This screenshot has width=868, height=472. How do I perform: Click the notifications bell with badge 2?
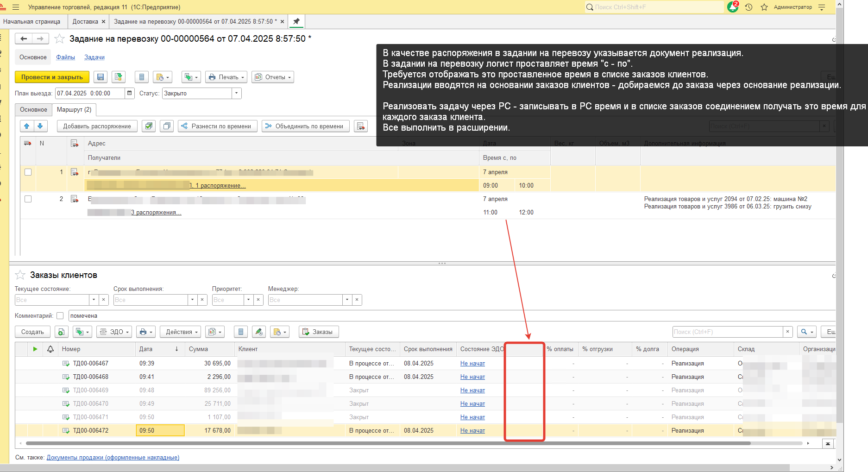733,7
